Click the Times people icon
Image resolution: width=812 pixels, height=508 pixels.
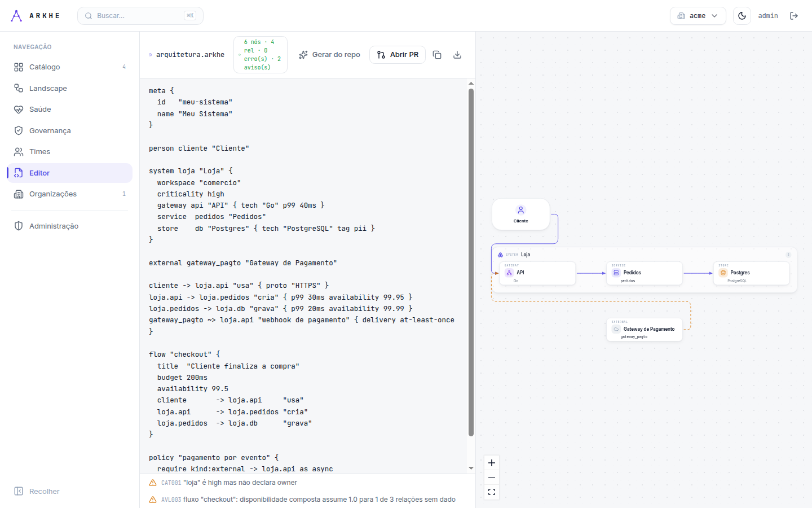tap(19, 151)
